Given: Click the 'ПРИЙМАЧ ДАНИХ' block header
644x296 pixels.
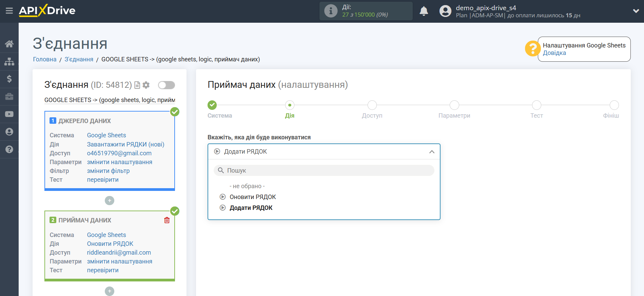Looking at the screenshot, I should click(x=85, y=220).
